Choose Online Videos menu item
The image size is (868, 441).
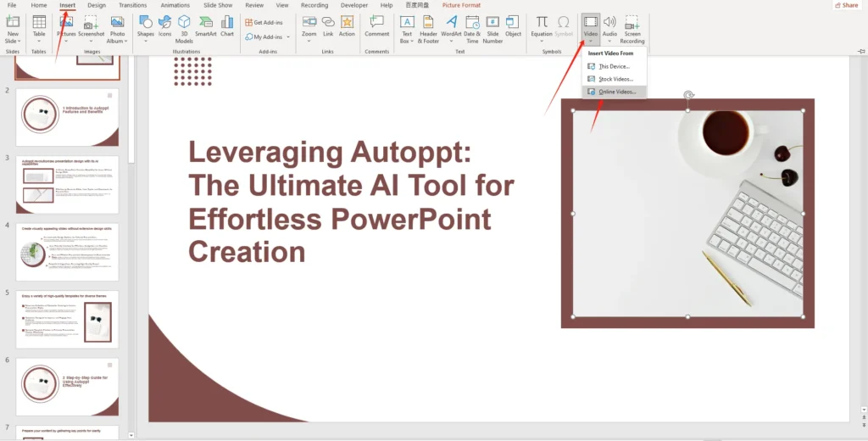[x=614, y=92]
